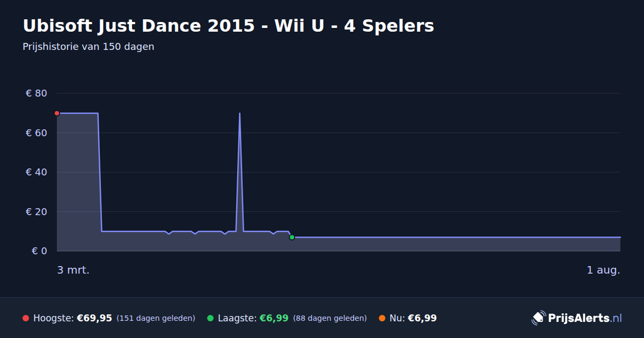The width and height of the screenshot is (644, 338).
Task: Click the green lowest-price marker on the chart
Action: tap(292, 237)
